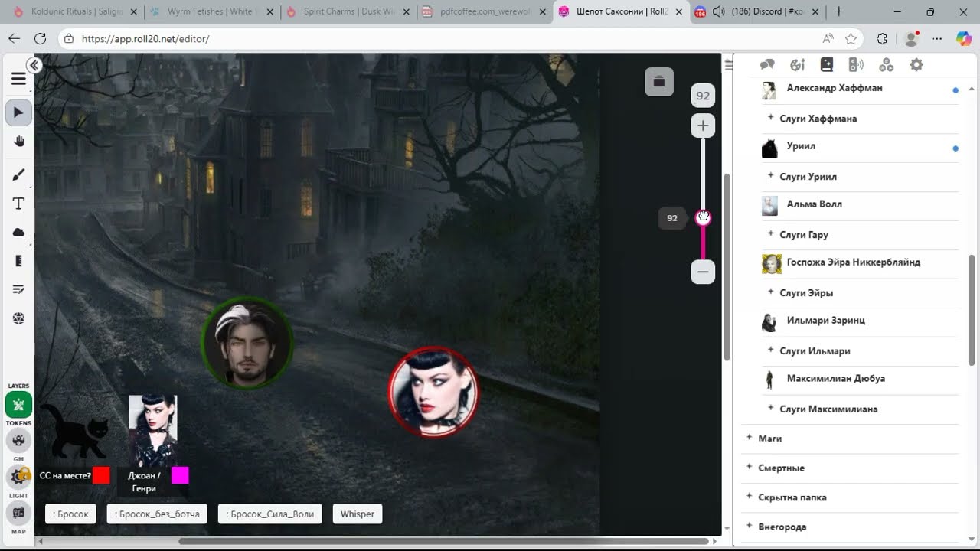
Task: Click the zoom slider handle
Action: pos(703,218)
